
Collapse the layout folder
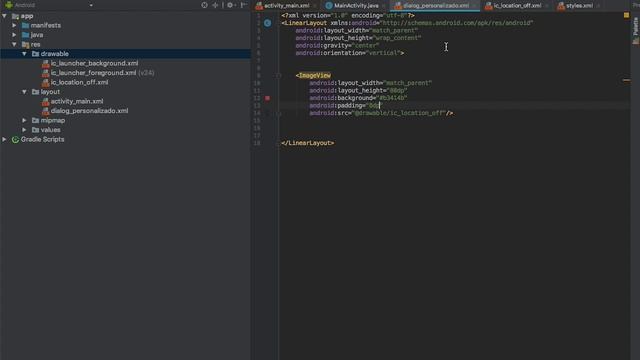tap(24, 92)
